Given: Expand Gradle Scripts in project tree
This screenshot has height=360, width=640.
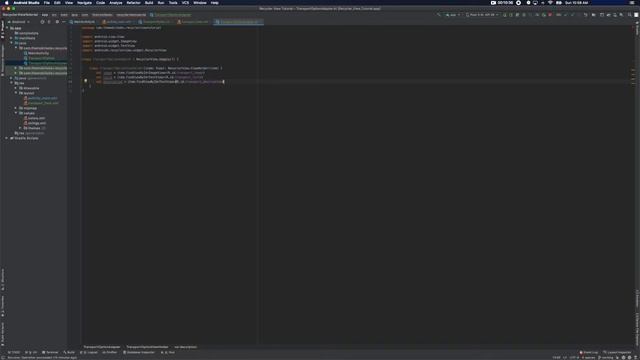Looking at the screenshot, I should point(7,138).
